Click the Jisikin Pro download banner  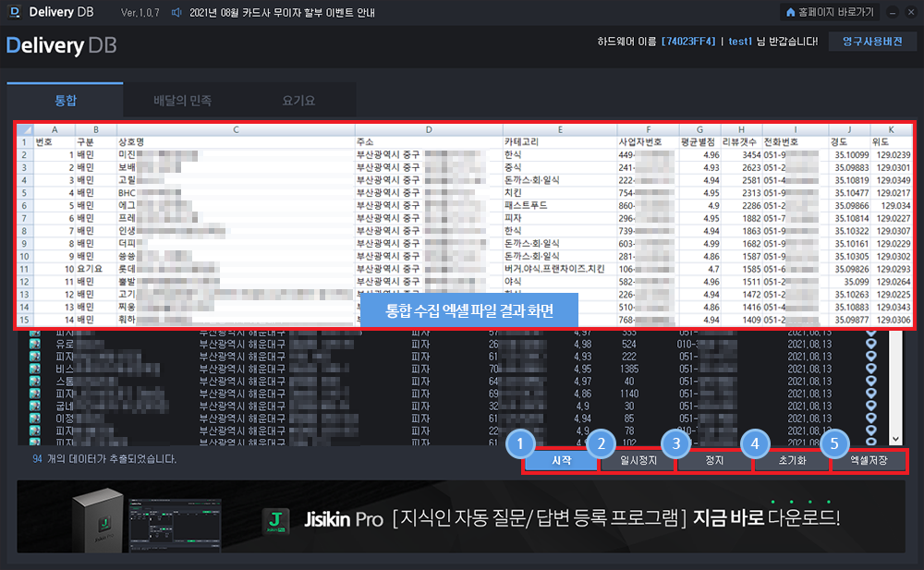pyautogui.click(x=461, y=517)
